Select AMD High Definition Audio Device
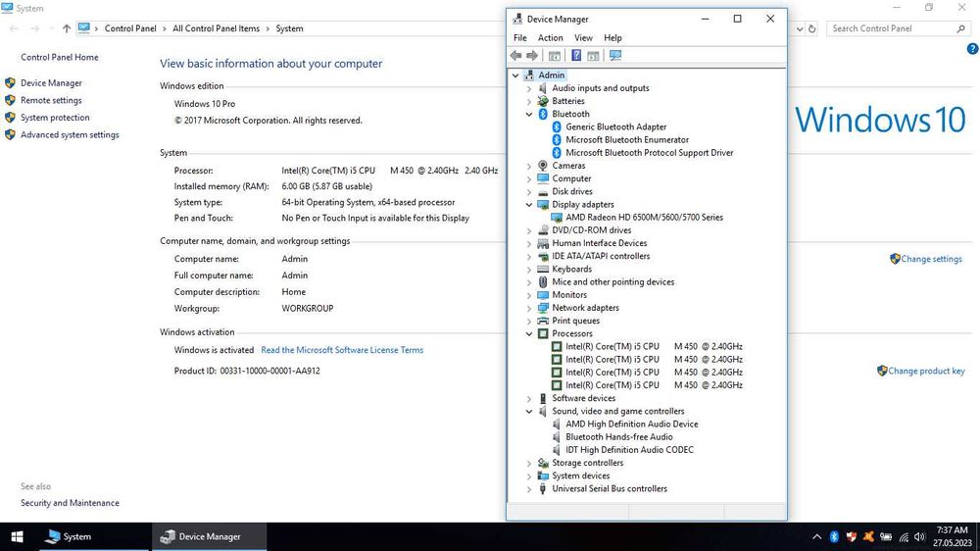Screen dimensions: 980x551 pos(632,425)
